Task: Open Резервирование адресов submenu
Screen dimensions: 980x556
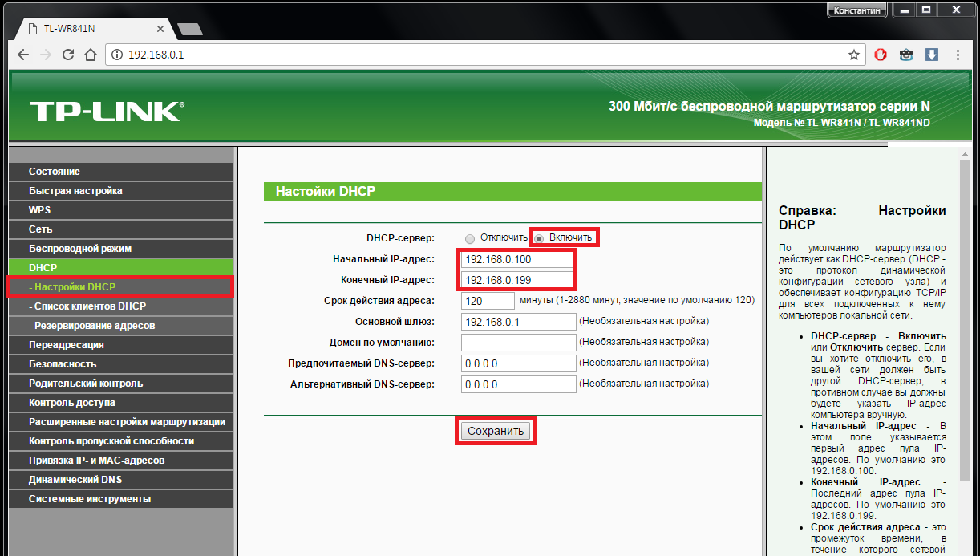Action: (91, 326)
